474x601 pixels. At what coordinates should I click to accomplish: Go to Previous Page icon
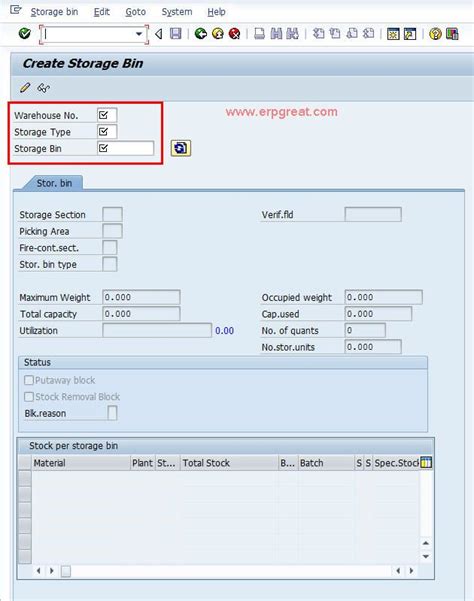pyautogui.click(x=335, y=34)
